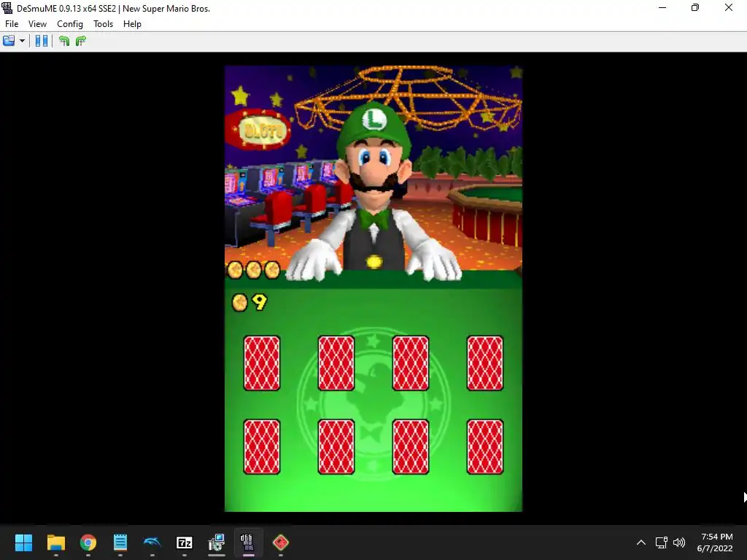Close the DeSmuME window

729,7
